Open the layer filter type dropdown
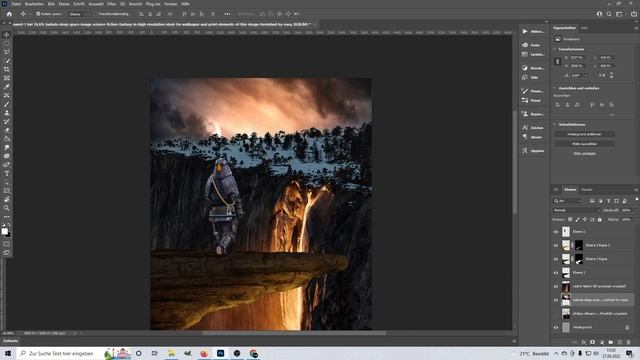This screenshot has width=640, height=360. click(x=567, y=201)
